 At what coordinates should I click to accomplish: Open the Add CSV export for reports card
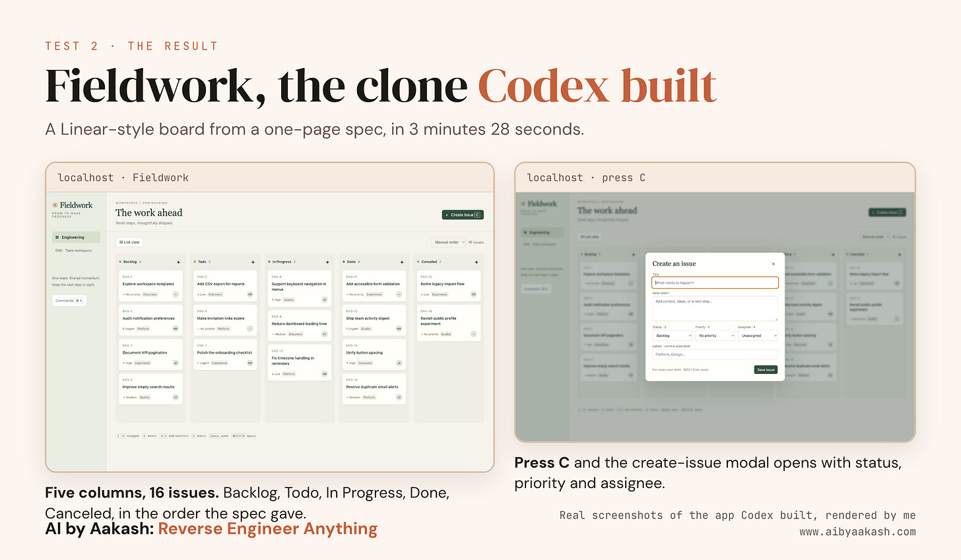[225, 287]
